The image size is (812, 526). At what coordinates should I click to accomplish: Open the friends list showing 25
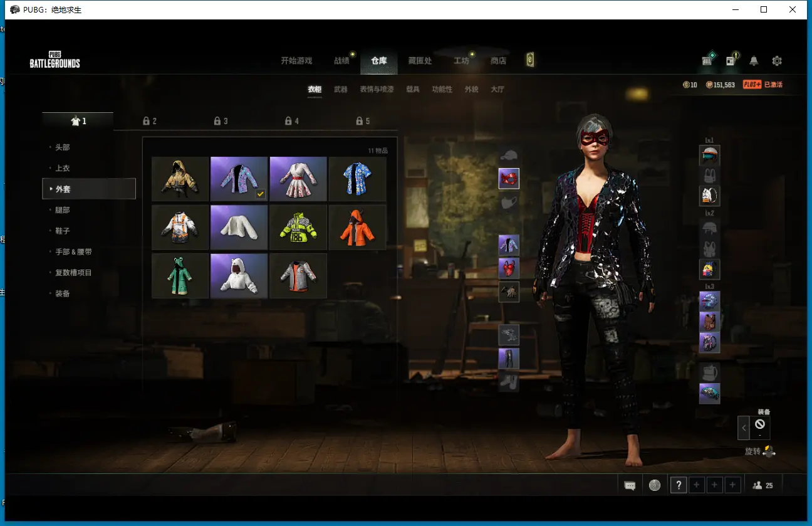pos(763,485)
